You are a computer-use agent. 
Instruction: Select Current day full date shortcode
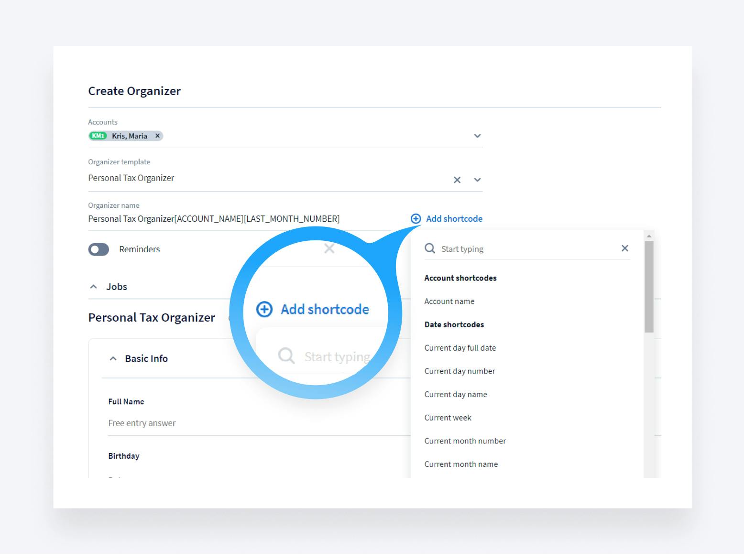point(460,348)
